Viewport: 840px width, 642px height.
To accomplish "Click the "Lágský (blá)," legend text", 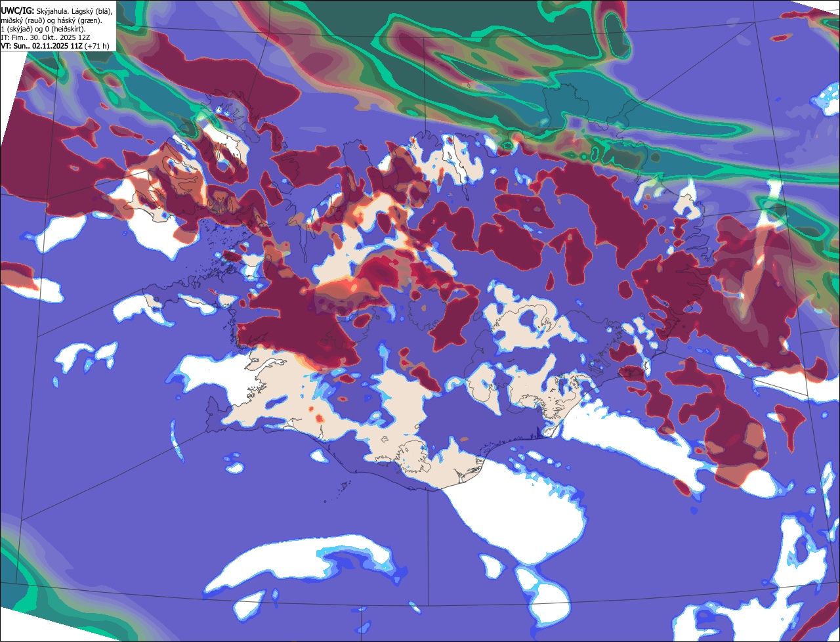I will click(x=92, y=12).
